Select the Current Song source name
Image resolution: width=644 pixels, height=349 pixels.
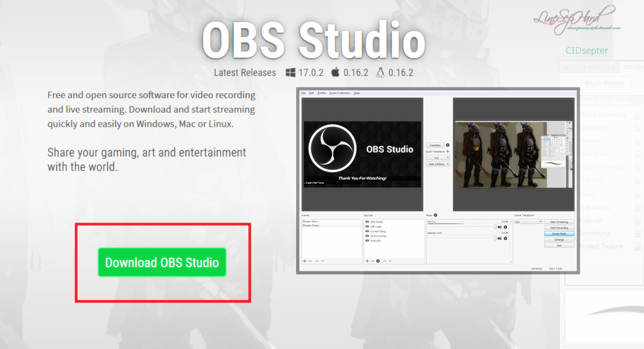pos(378,231)
